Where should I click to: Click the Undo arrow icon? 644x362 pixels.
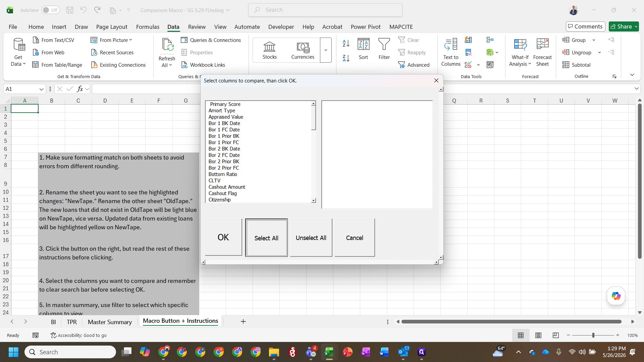point(83,10)
